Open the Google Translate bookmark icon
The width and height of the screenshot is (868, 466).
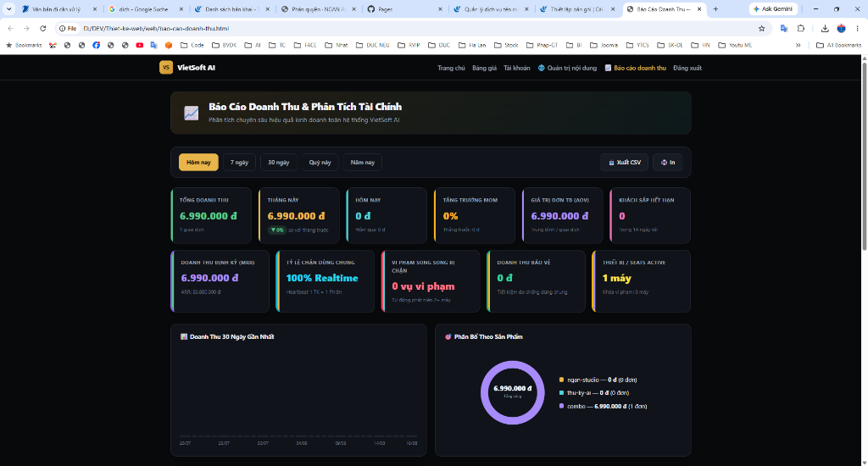[x=154, y=46]
